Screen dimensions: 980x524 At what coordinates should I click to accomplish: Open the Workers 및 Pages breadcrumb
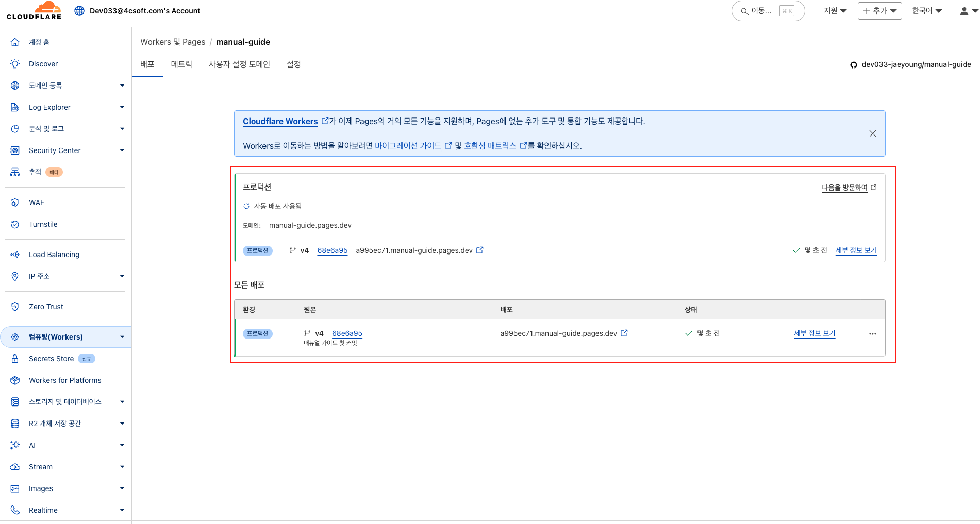[x=173, y=42]
